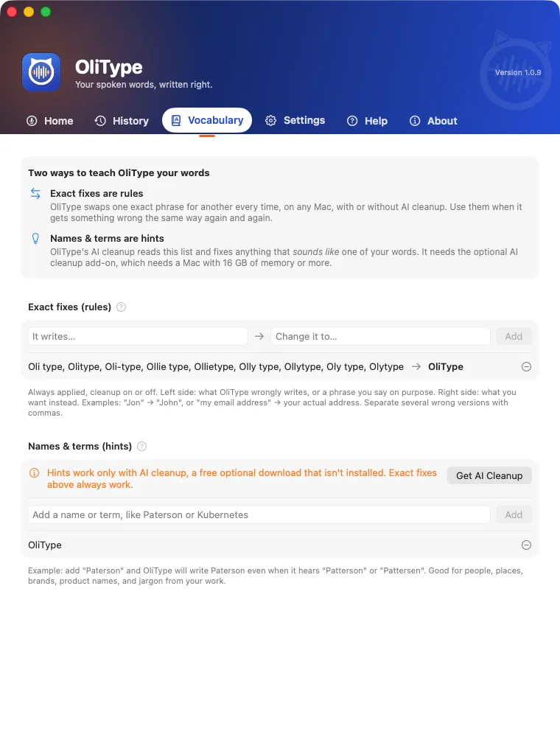This screenshot has width=560, height=737.
Task: Click the 'Exact fixes (rules)' section title
Action: [69, 307]
